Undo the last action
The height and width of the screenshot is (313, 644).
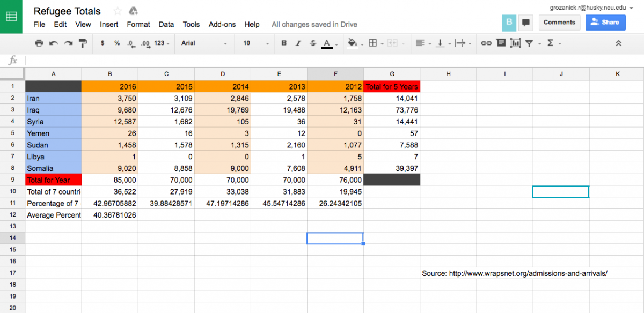click(54, 43)
